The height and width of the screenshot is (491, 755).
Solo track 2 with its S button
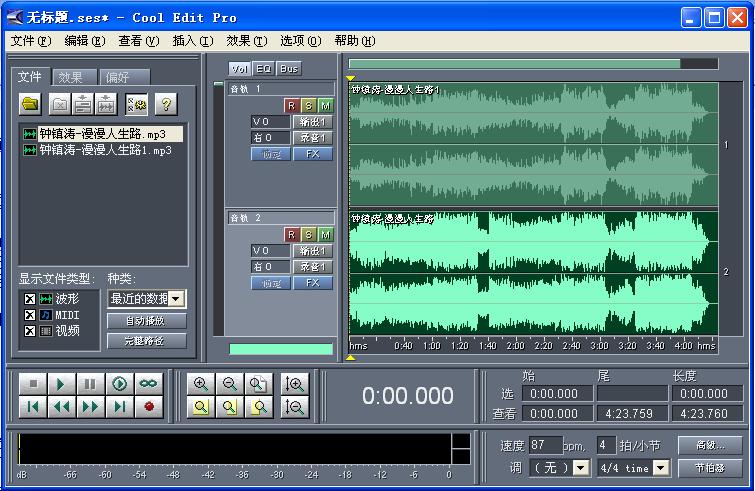(308, 234)
